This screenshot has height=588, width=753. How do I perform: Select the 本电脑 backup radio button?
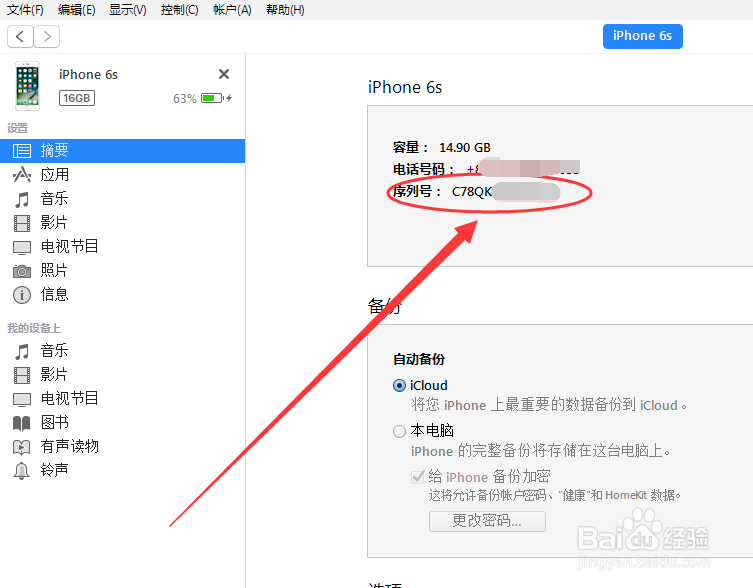click(399, 431)
